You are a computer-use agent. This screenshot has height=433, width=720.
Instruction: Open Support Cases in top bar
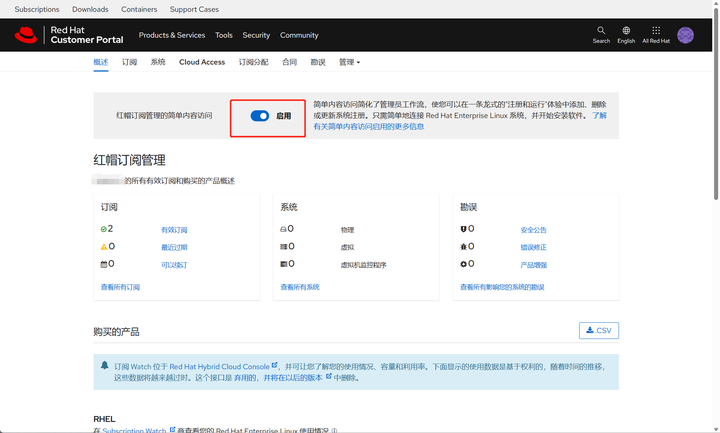[x=194, y=9]
